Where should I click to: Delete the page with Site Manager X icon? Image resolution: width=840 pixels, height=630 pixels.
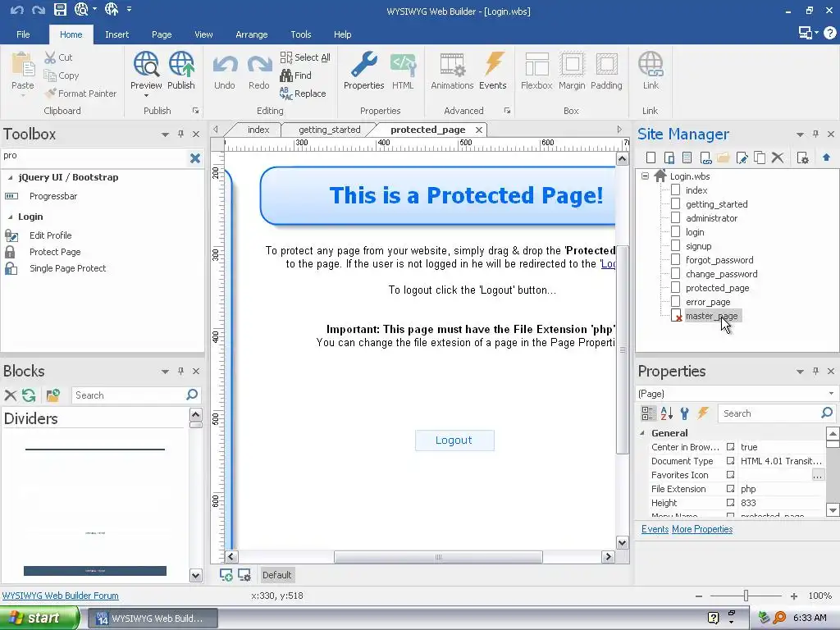pos(778,157)
